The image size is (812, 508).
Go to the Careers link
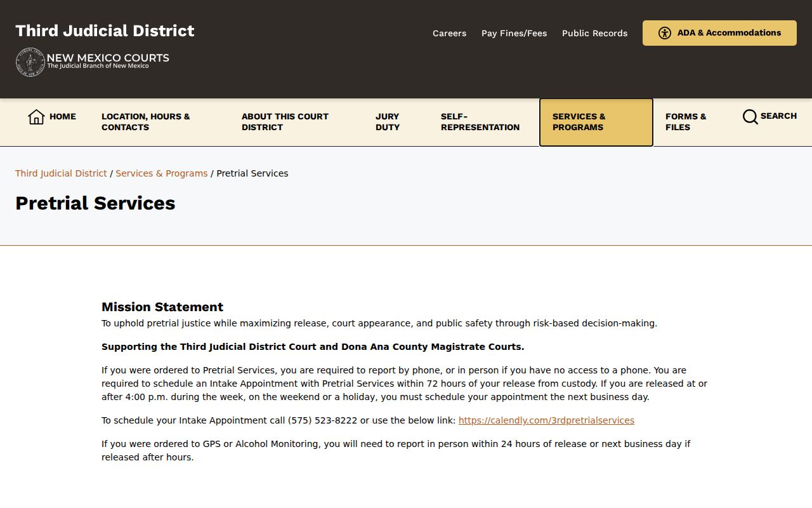click(x=449, y=33)
